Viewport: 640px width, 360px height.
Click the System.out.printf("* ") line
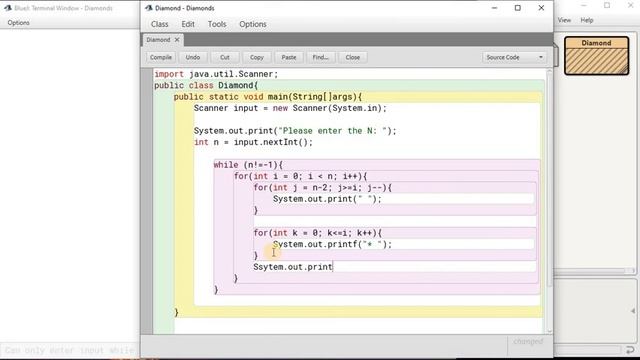point(332,244)
